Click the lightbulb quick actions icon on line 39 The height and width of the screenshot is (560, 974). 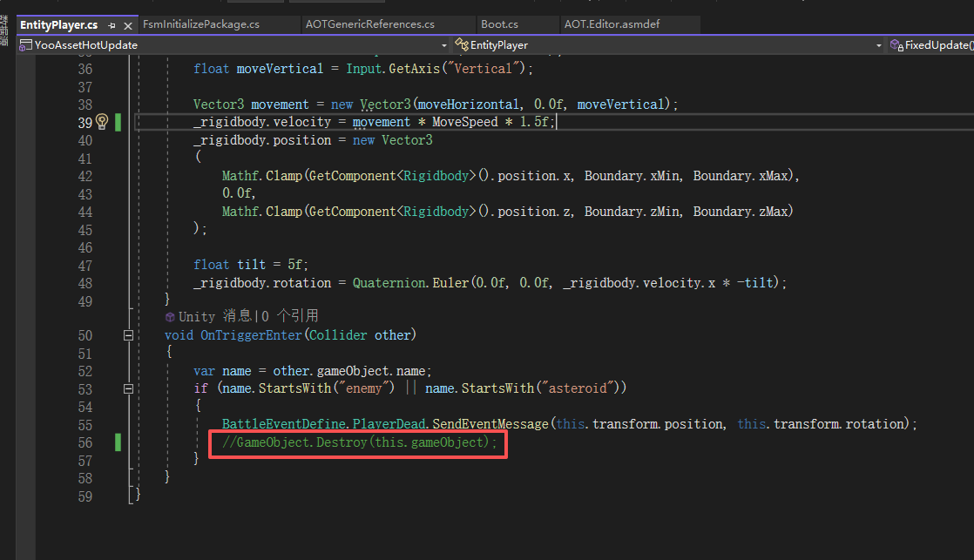(x=102, y=121)
